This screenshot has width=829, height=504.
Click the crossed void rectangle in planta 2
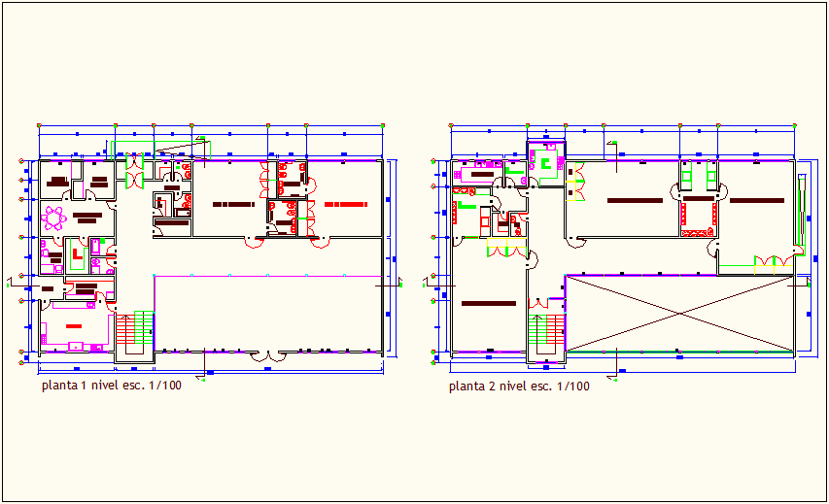point(680,314)
